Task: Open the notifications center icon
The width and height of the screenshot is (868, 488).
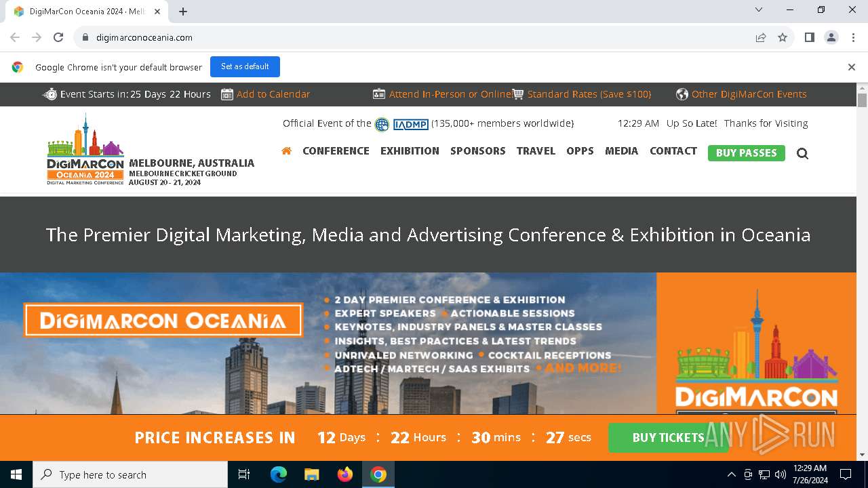Action: click(x=846, y=474)
